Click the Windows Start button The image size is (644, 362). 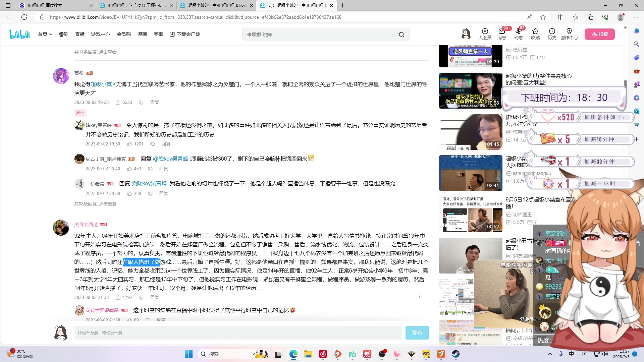[189, 354]
